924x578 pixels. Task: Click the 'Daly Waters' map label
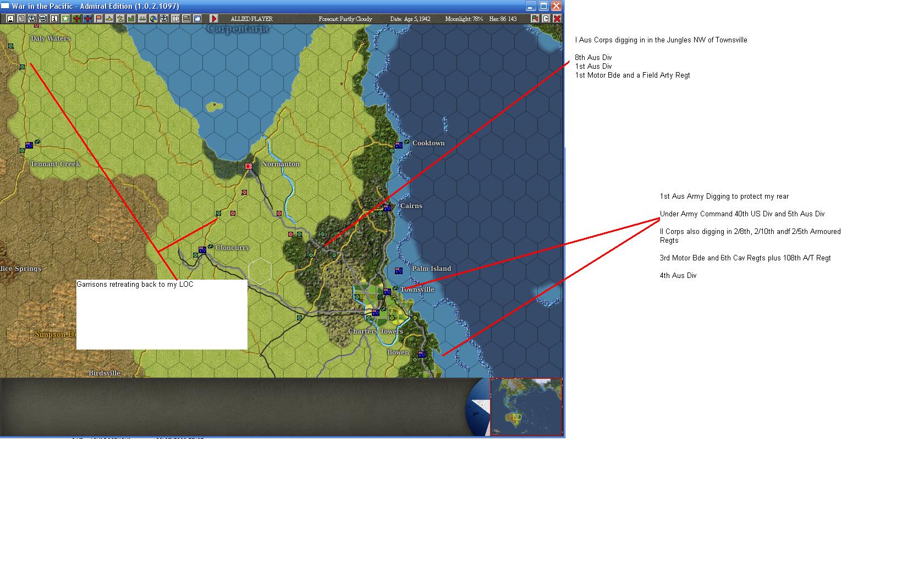[51, 39]
